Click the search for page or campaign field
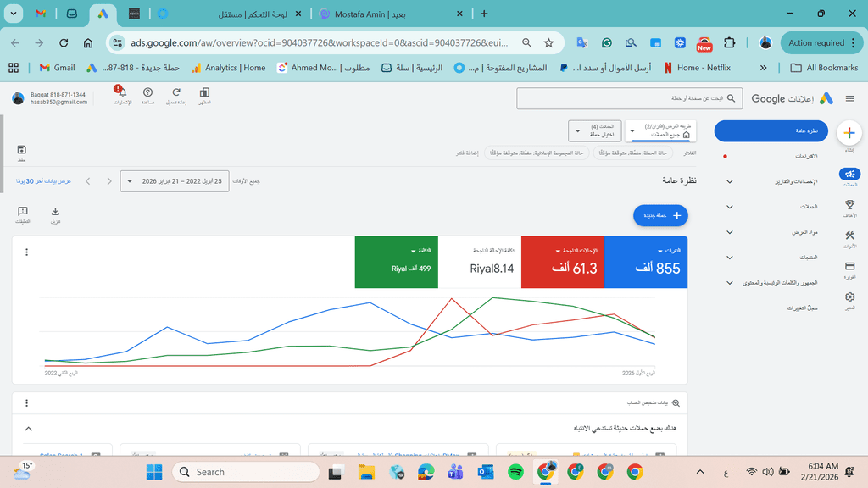The image size is (868, 488). (625, 99)
